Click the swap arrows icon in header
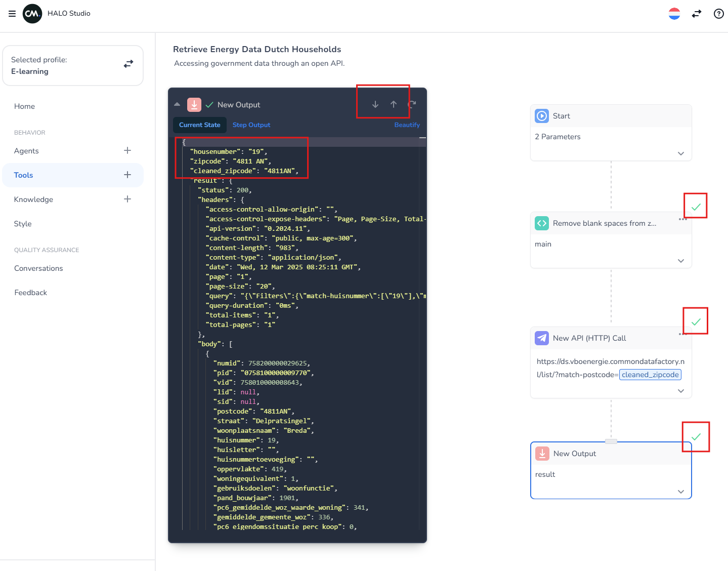Screen dimensions: 728x571 coord(697,14)
